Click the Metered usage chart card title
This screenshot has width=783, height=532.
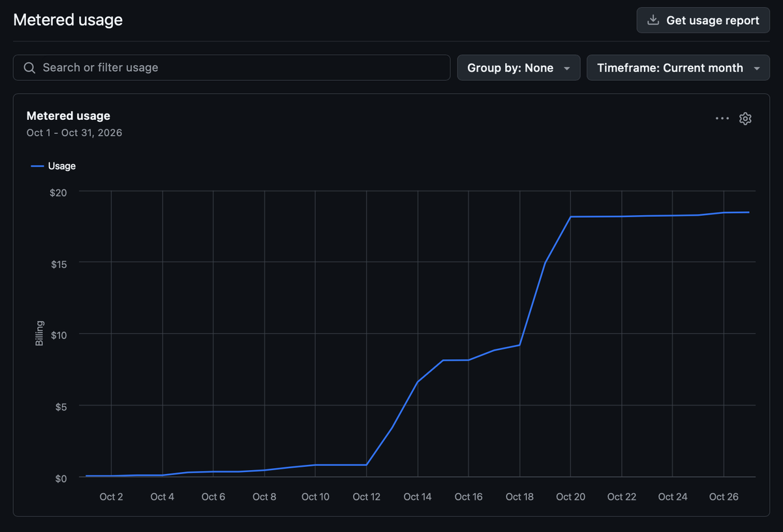[x=69, y=116]
